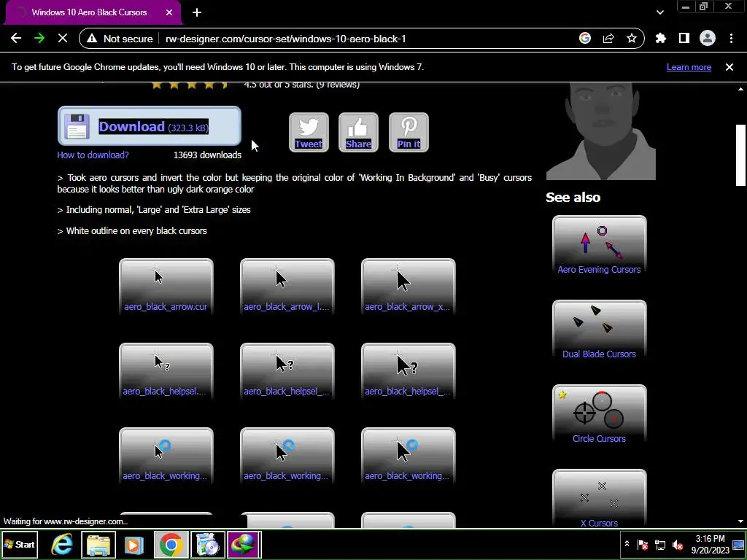747x560 pixels.
Task: Open the extra large aero_black_arrow_x cursor
Action: point(409,286)
